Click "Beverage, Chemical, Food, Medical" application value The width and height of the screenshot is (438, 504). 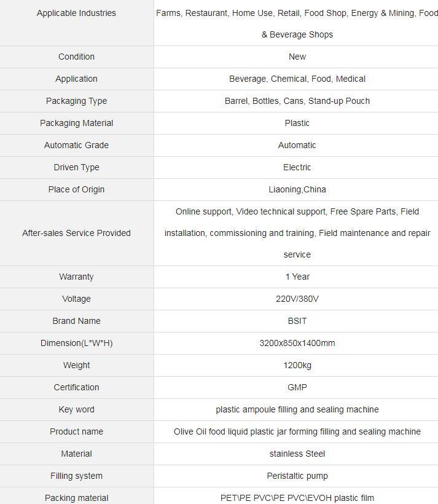click(x=297, y=79)
